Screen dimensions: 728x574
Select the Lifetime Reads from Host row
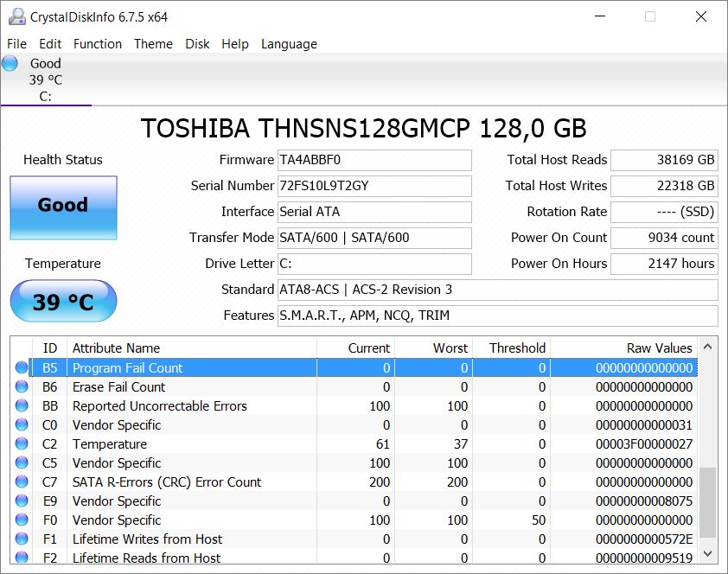[x=355, y=557]
